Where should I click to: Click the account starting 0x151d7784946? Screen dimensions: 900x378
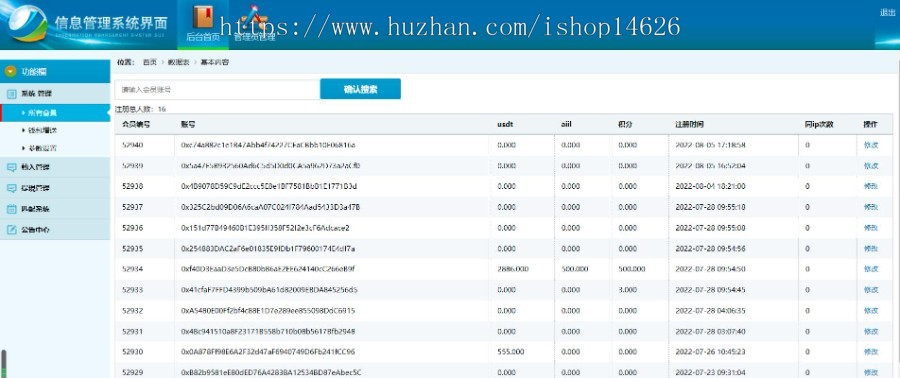[x=265, y=228]
